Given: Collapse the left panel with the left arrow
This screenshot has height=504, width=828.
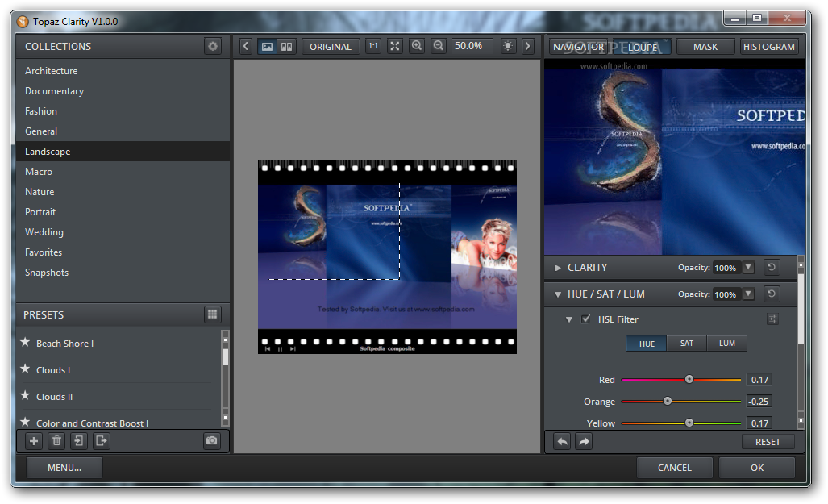Looking at the screenshot, I should click(246, 46).
